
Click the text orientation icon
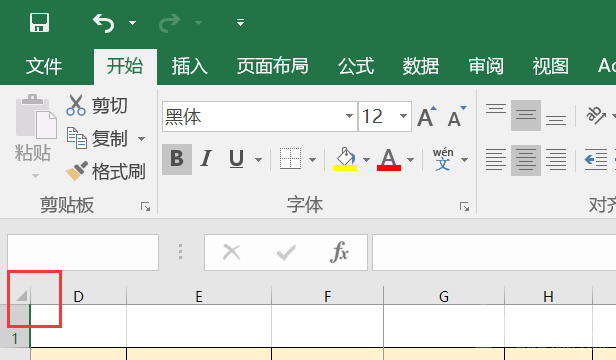click(596, 116)
